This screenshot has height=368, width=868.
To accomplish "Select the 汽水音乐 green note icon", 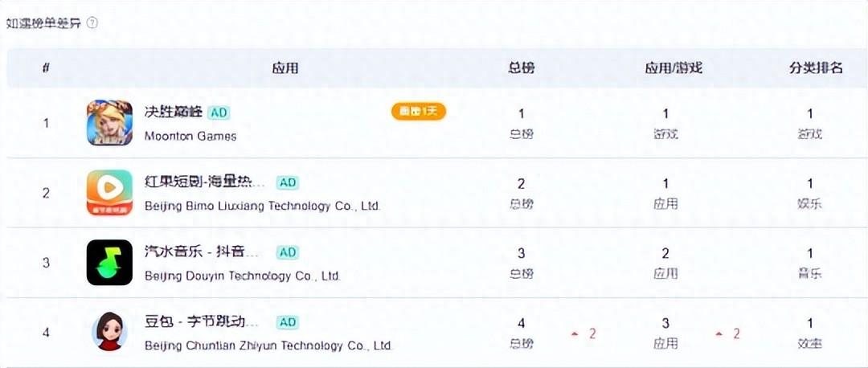I will pyautogui.click(x=109, y=262).
